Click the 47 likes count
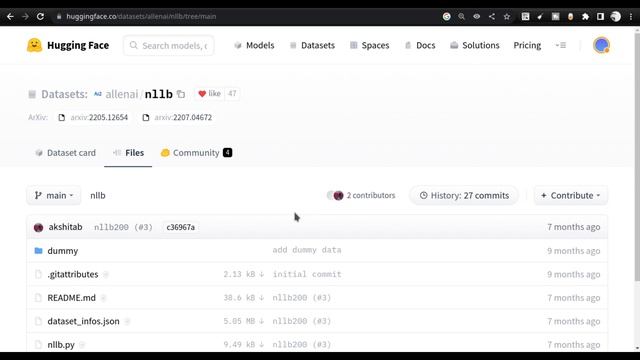This screenshot has height=360, width=640. 232,94
